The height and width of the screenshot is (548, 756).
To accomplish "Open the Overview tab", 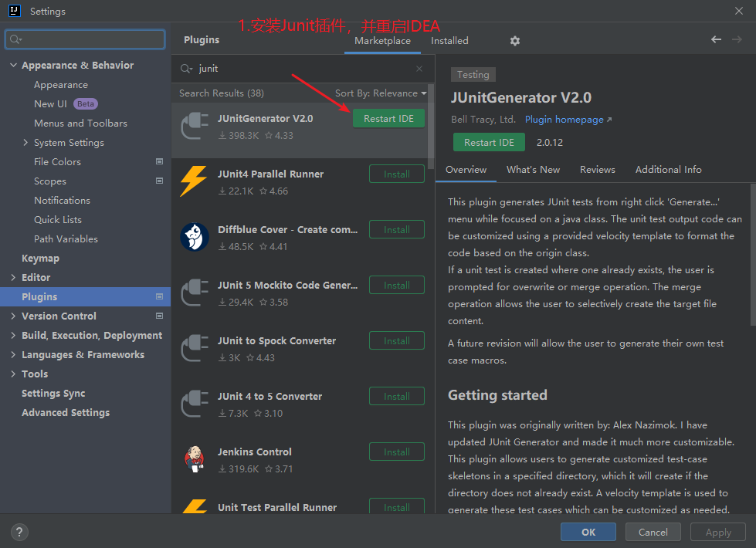I will point(466,170).
